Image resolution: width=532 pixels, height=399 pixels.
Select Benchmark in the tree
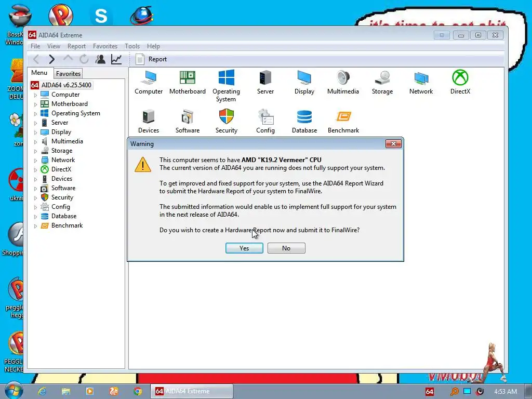(67, 225)
